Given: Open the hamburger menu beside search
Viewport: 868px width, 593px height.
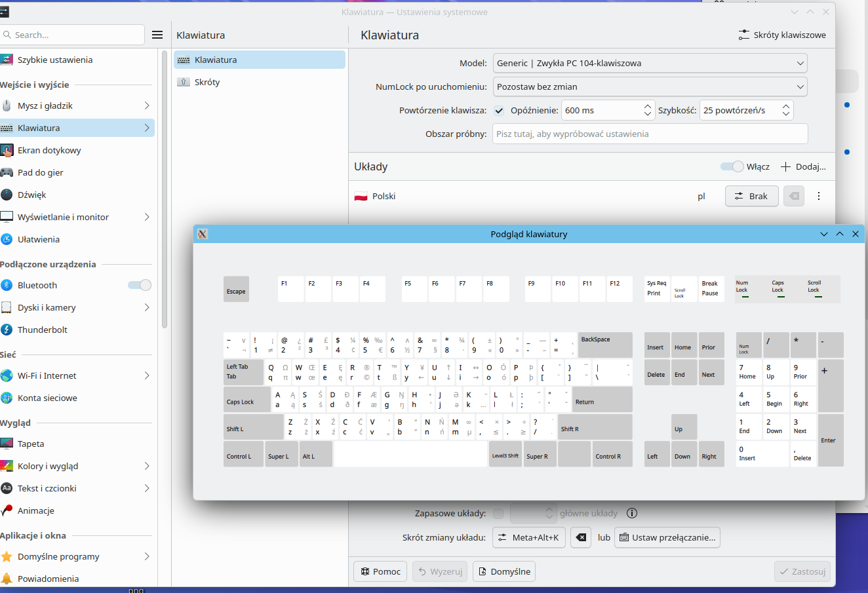Looking at the screenshot, I should pos(157,35).
